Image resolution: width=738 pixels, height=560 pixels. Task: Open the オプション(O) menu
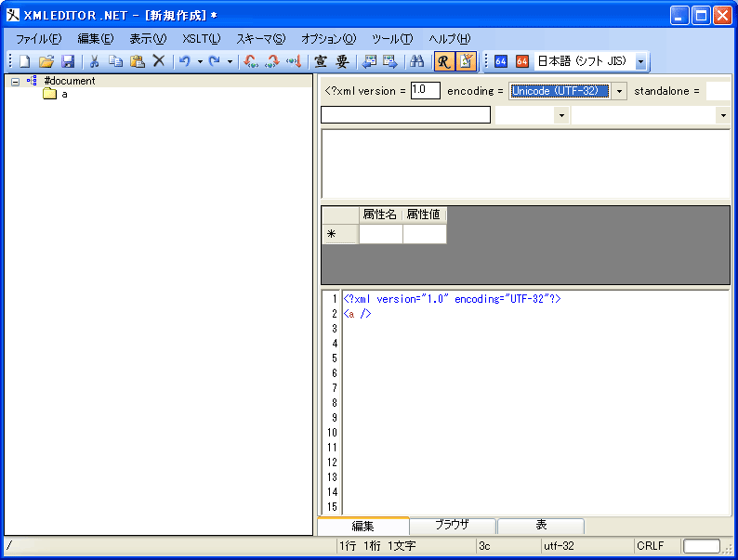tap(328, 39)
